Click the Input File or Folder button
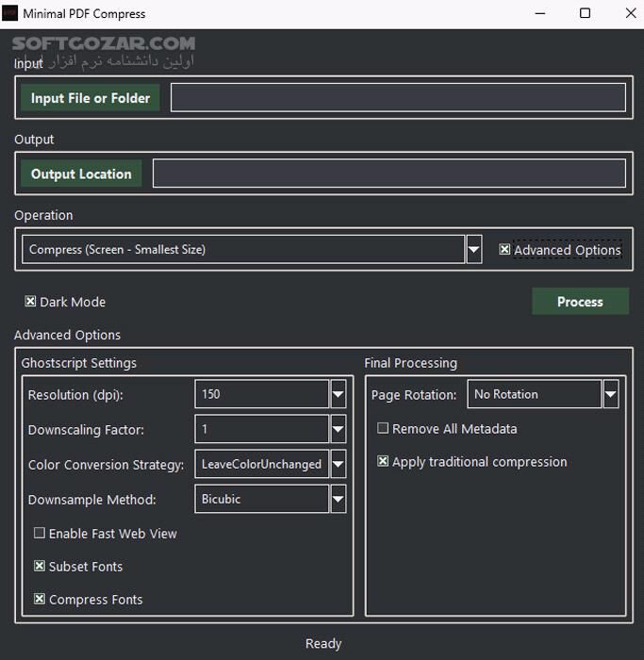644x660 pixels. (91, 98)
